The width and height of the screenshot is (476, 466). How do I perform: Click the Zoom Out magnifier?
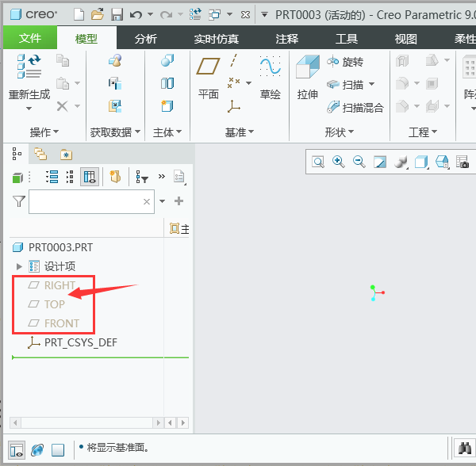pyautogui.click(x=359, y=162)
